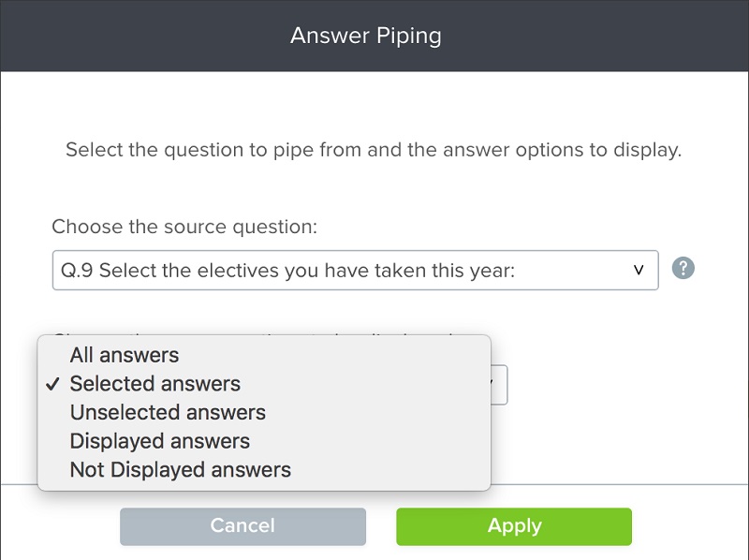The image size is (749, 560).
Task: Click the Answer Piping title bar
Action: (x=366, y=35)
